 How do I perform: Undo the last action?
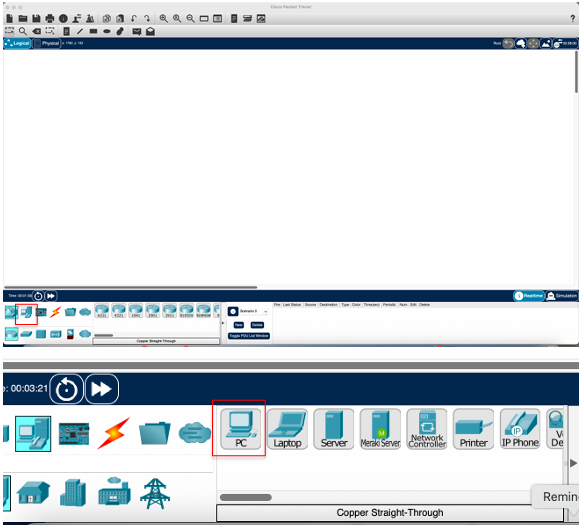click(134, 18)
